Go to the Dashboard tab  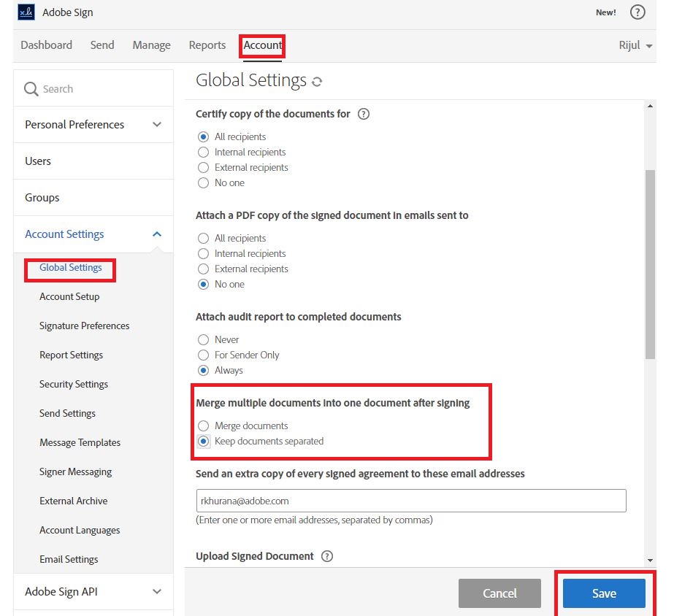coord(46,45)
